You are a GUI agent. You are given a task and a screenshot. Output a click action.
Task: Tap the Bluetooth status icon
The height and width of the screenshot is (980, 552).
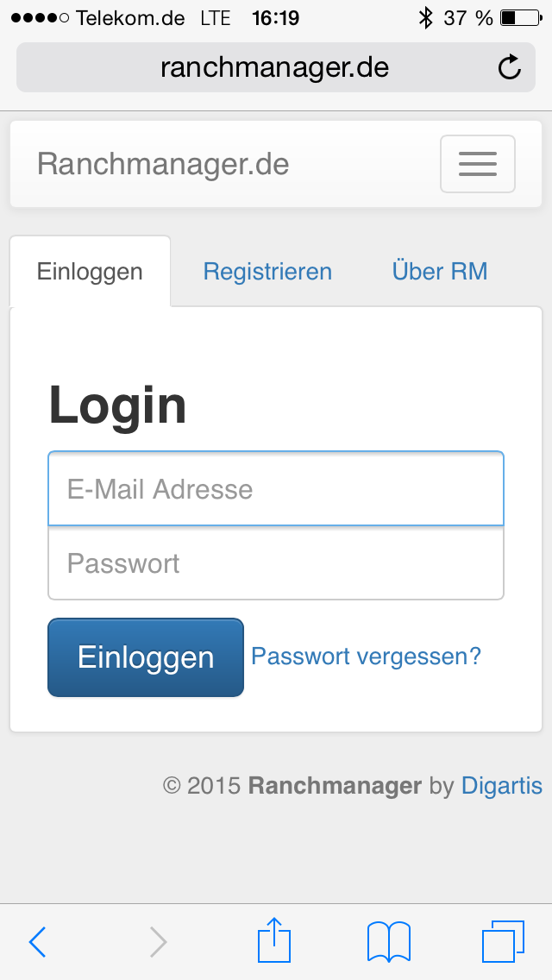(x=424, y=17)
